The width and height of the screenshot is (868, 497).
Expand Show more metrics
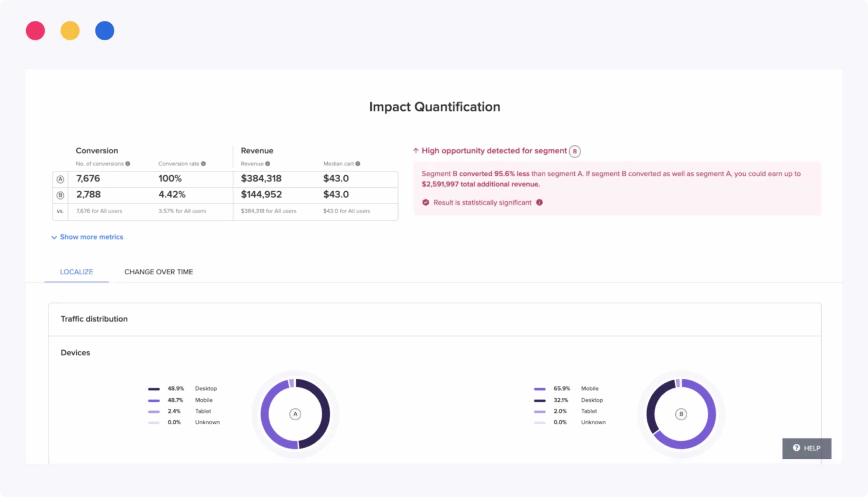point(87,237)
